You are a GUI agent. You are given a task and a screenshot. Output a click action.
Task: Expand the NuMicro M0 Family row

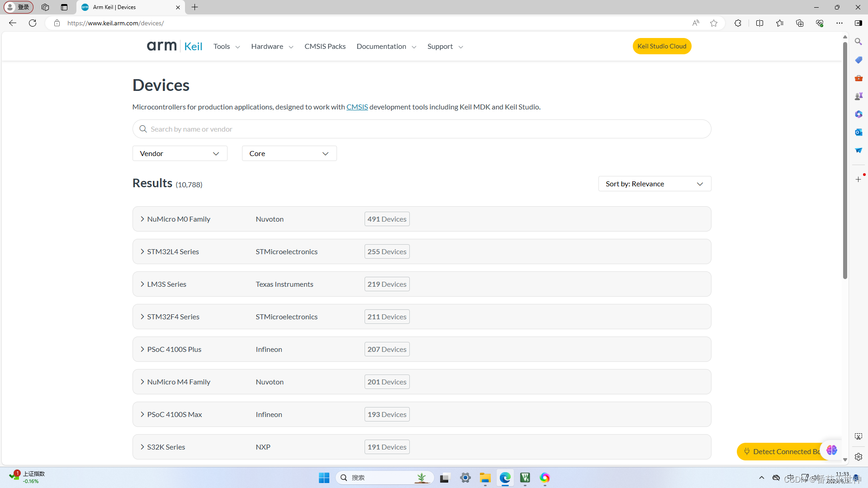(x=422, y=219)
